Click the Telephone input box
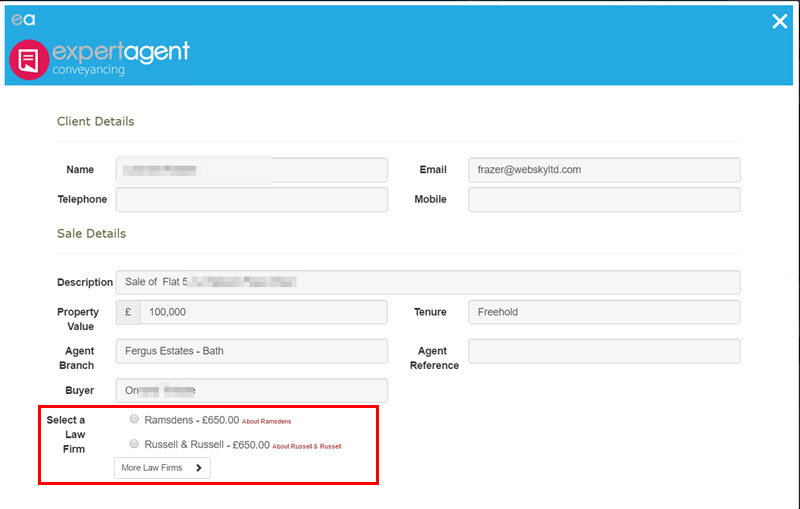Image resolution: width=800 pixels, height=509 pixels. (252, 199)
